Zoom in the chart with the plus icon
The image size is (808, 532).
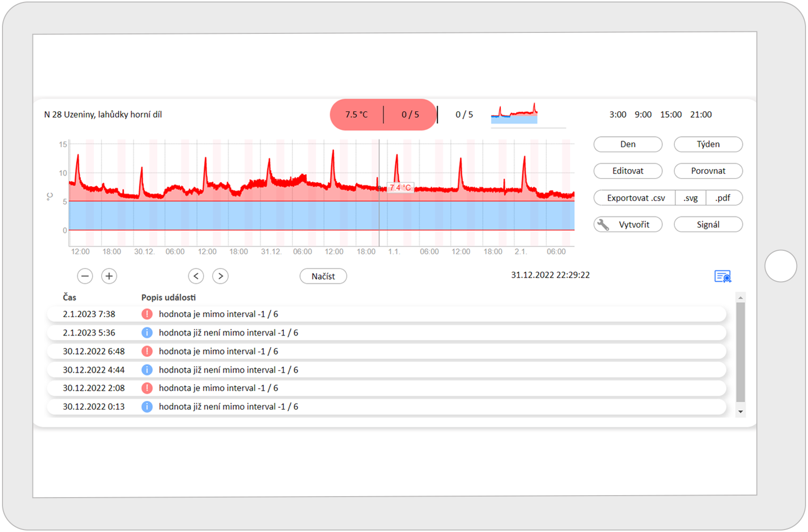109,276
